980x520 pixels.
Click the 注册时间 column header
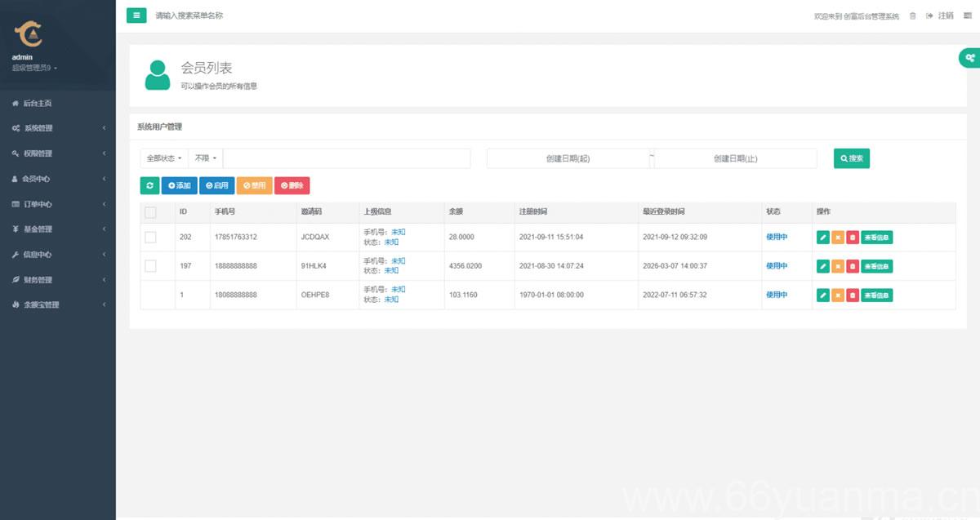point(532,212)
